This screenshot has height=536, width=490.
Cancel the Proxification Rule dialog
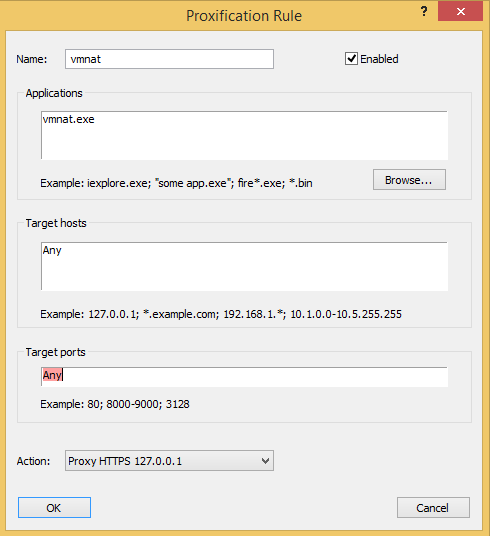(x=433, y=508)
